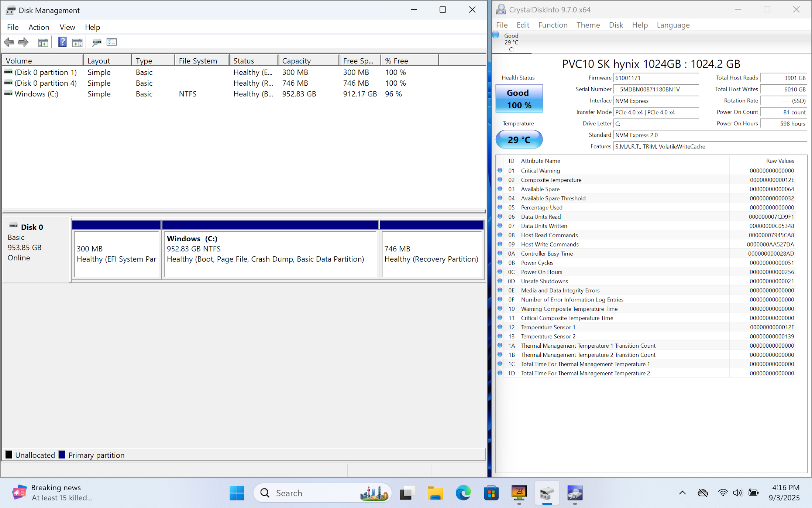Click the status dot beside Power On Hours attribute
This screenshot has width=812, height=508.
pos(500,272)
